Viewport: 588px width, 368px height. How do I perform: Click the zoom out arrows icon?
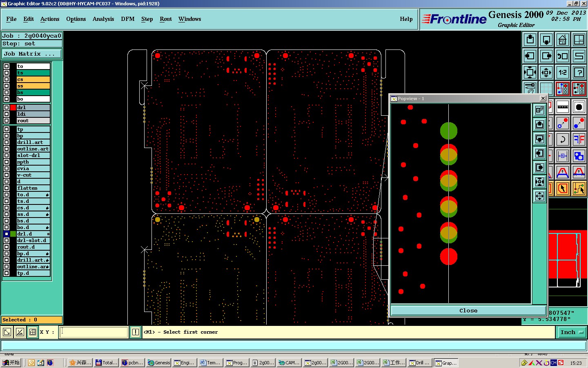click(x=530, y=72)
